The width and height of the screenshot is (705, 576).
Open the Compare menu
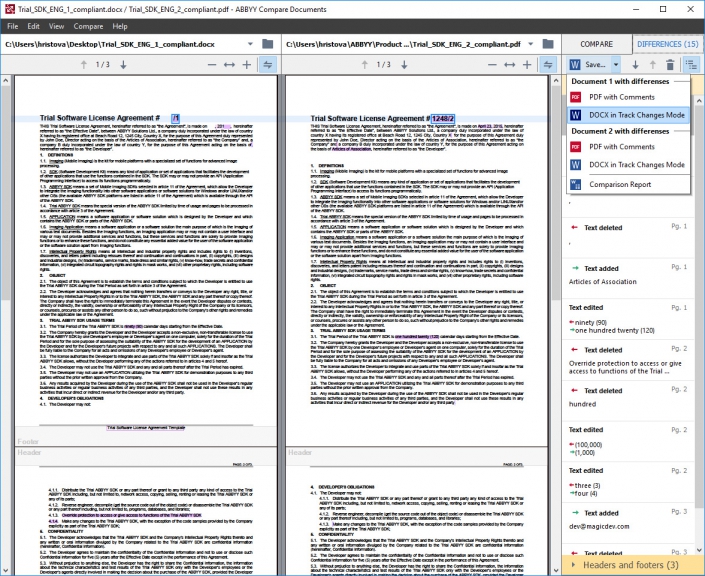tap(88, 26)
